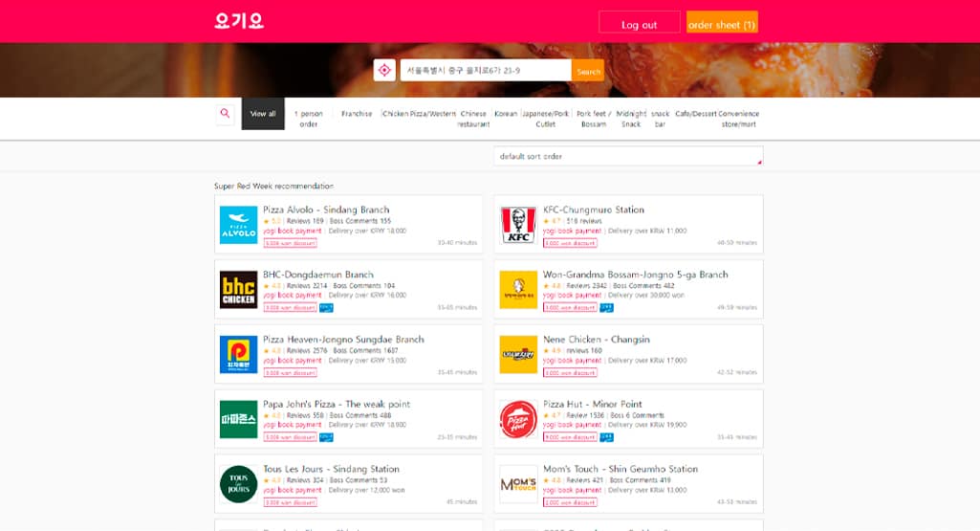Open Pizza Alvolo - Sindang Branch title
The height and width of the screenshot is (531, 980).
click(x=326, y=210)
